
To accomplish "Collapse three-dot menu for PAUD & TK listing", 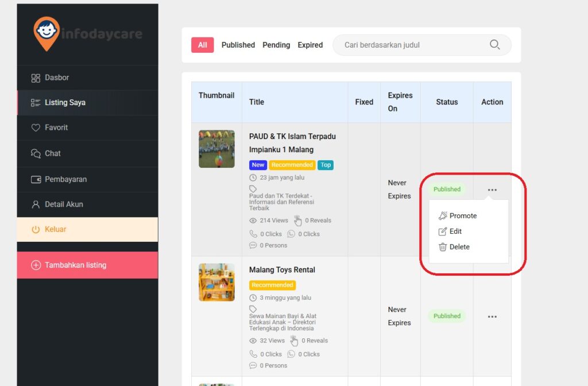I will 492,190.
